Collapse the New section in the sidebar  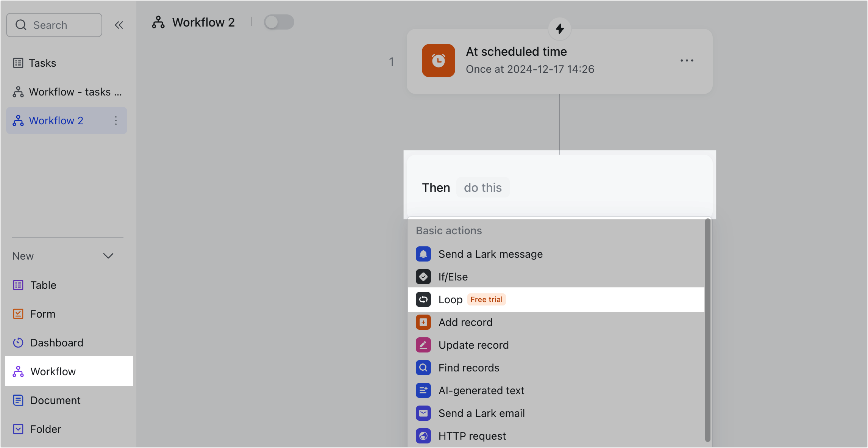coord(108,256)
